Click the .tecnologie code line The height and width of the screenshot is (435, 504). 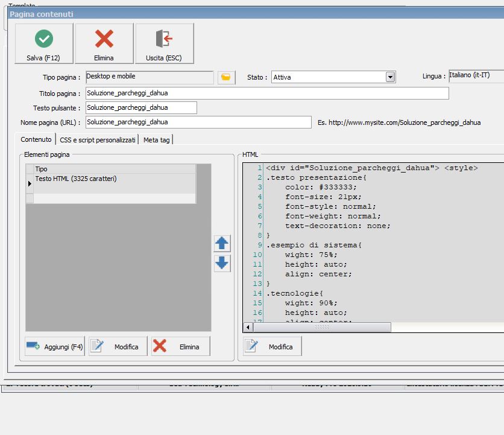pos(295,293)
